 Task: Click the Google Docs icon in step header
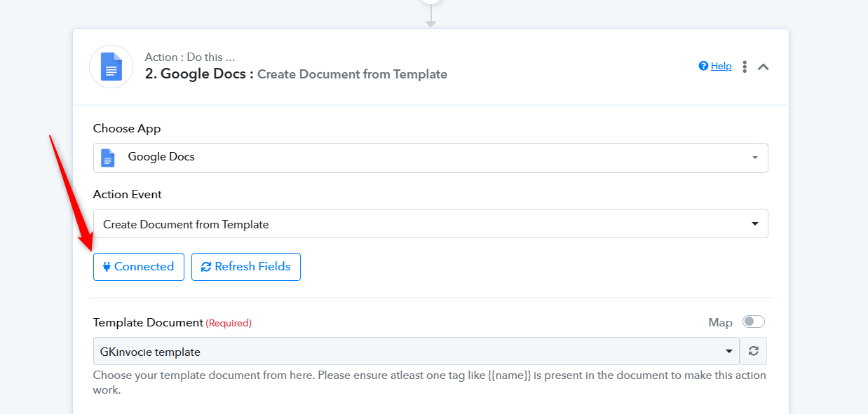click(111, 67)
